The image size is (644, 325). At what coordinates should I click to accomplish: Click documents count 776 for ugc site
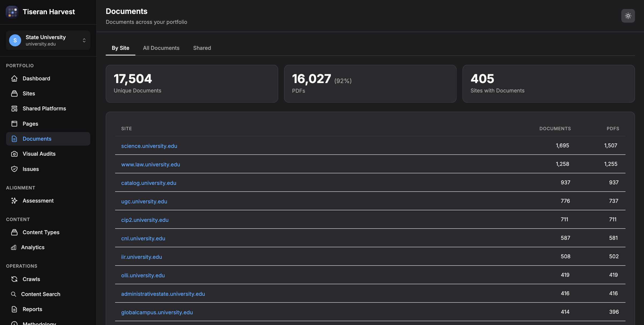(565, 201)
